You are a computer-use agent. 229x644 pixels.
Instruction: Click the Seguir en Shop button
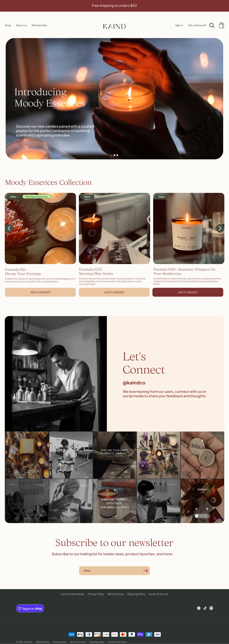[30, 609]
